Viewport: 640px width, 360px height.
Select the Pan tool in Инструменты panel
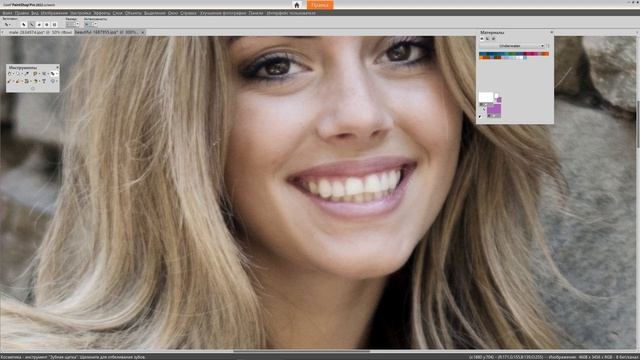[9, 73]
